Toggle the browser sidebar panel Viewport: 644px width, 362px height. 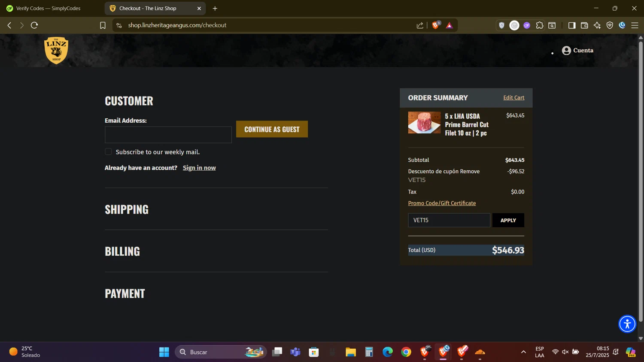coord(571,25)
